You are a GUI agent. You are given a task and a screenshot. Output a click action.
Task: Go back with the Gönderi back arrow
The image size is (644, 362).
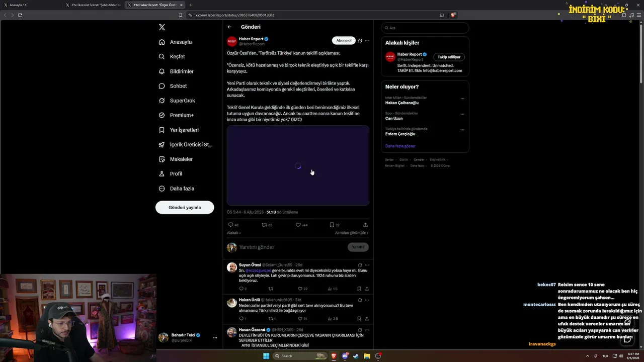tap(229, 27)
